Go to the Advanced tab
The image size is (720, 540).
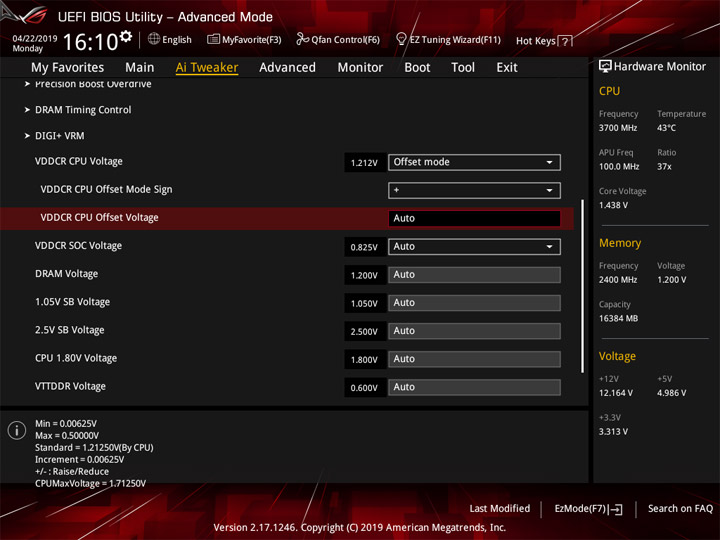click(x=287, y=68)
